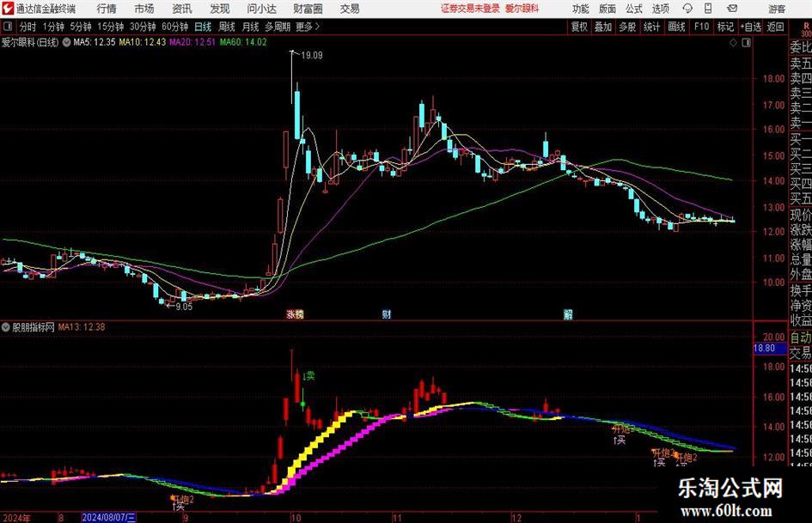812x523 pixels.
Task: Switch to the 30分钟 period tab
Action: click(x=143, y=27)
